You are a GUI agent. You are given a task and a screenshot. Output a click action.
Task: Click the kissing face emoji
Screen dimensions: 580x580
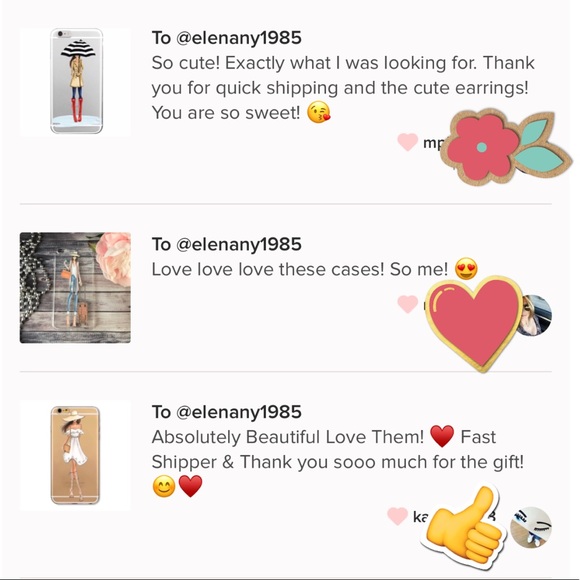[319, 112]
